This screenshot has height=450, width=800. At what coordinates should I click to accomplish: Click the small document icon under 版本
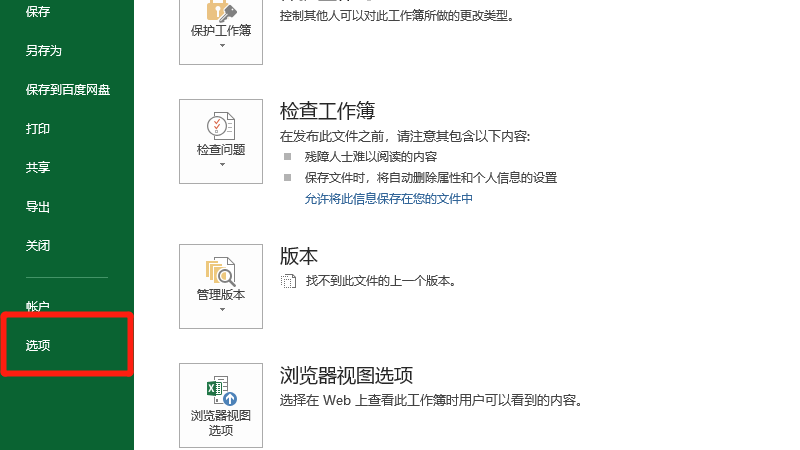(288, 282)
